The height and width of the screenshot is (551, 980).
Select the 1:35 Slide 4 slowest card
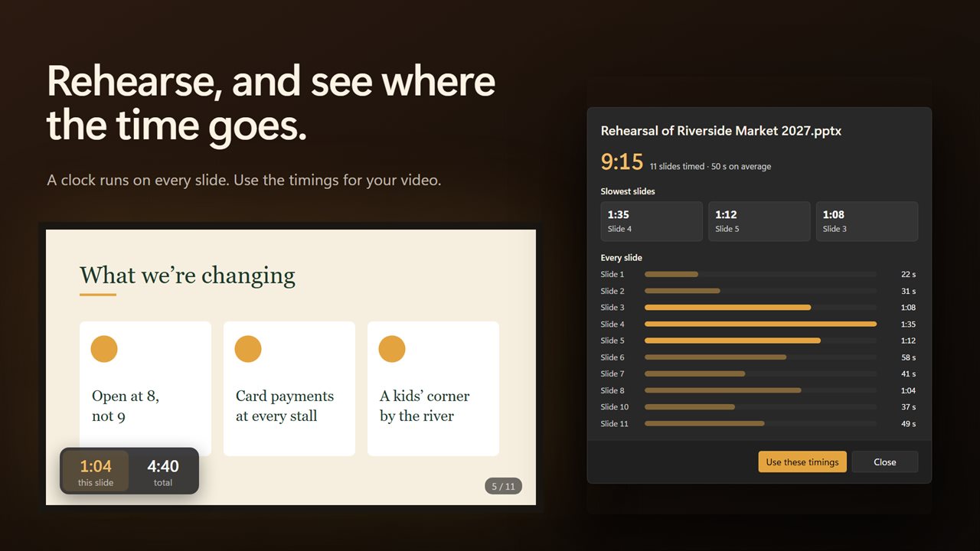pyautogui.click(x=652, y=221)
